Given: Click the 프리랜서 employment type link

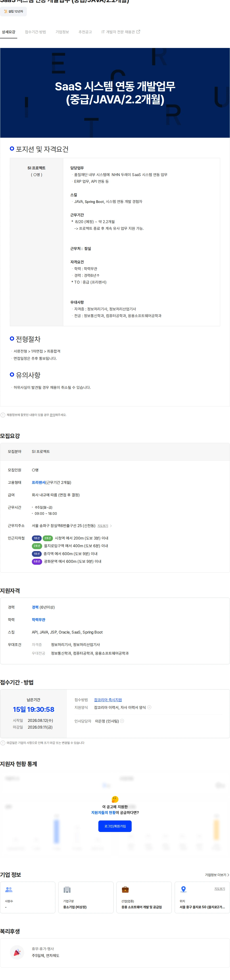Looking at the screenshot, I should click(38, 482).
